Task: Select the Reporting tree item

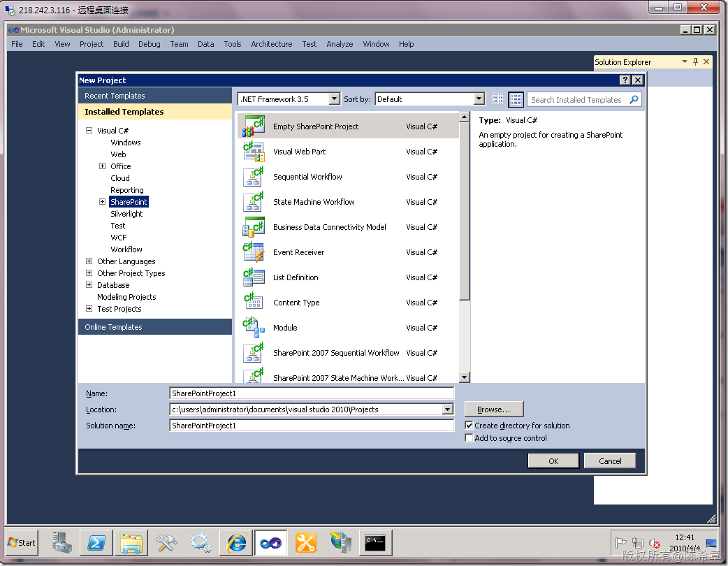Action: [126, 190]
